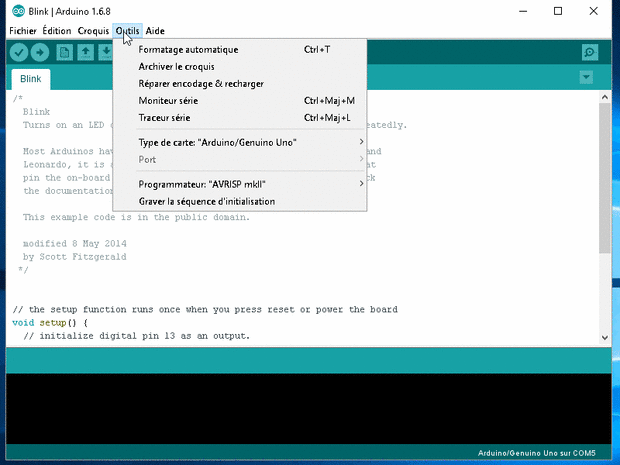Screen dimensions: 620x465
Task: Close the Arduino window
Action: 593,11
